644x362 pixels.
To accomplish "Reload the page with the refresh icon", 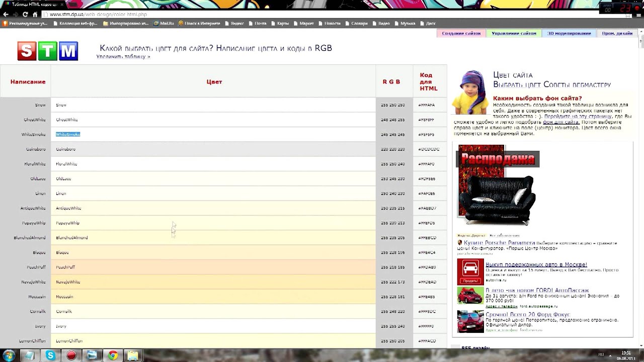I will pos(26,15).
